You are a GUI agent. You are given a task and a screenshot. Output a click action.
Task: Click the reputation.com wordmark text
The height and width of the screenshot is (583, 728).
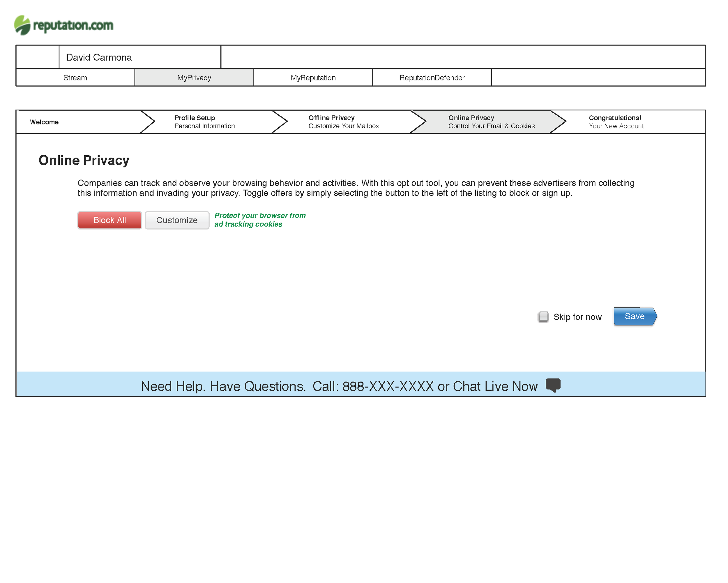coord(73,25)
